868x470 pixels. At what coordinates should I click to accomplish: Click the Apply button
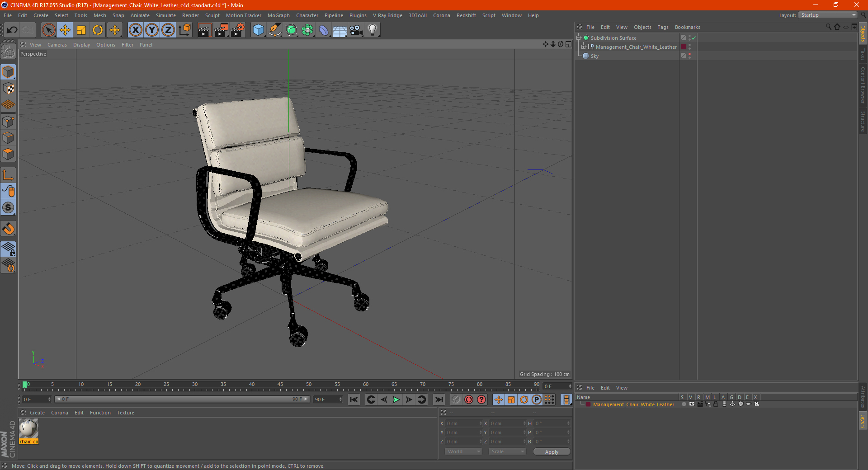552,452
